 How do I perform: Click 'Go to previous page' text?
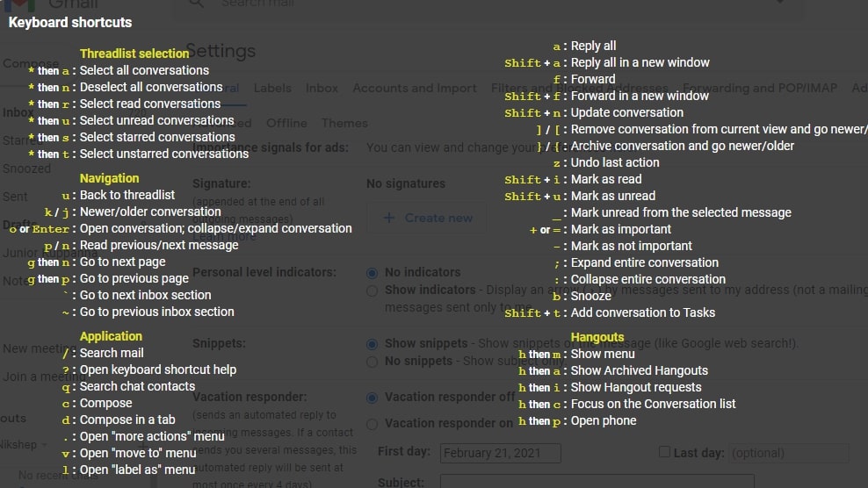click(134, 278)
